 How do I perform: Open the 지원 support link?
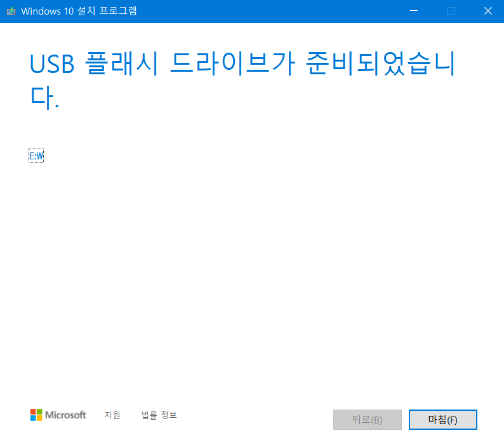point(112,415)
